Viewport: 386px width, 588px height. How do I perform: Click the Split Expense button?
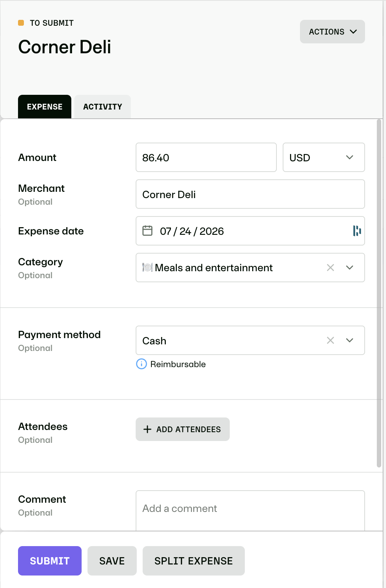pos(194,561)
